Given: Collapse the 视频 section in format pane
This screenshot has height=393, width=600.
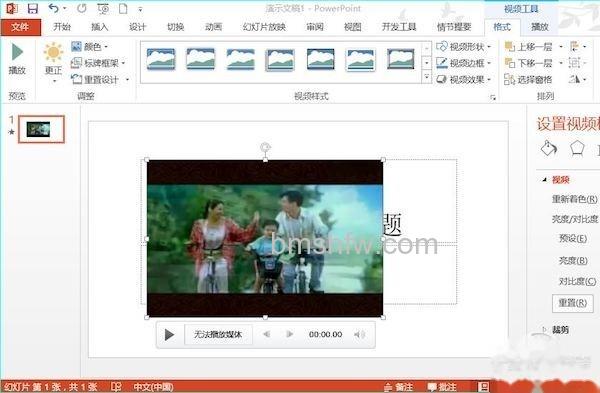Looking at the screenshot, I should pyautogui.click(x=545, y=180).
